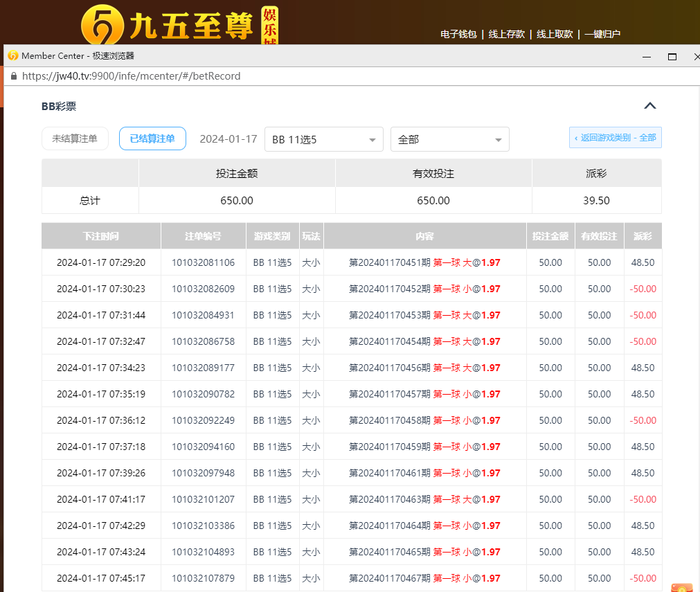Open the 2024-01-17 date picker
The height and width of the screenshot is (592, 700).
[228, 139]
